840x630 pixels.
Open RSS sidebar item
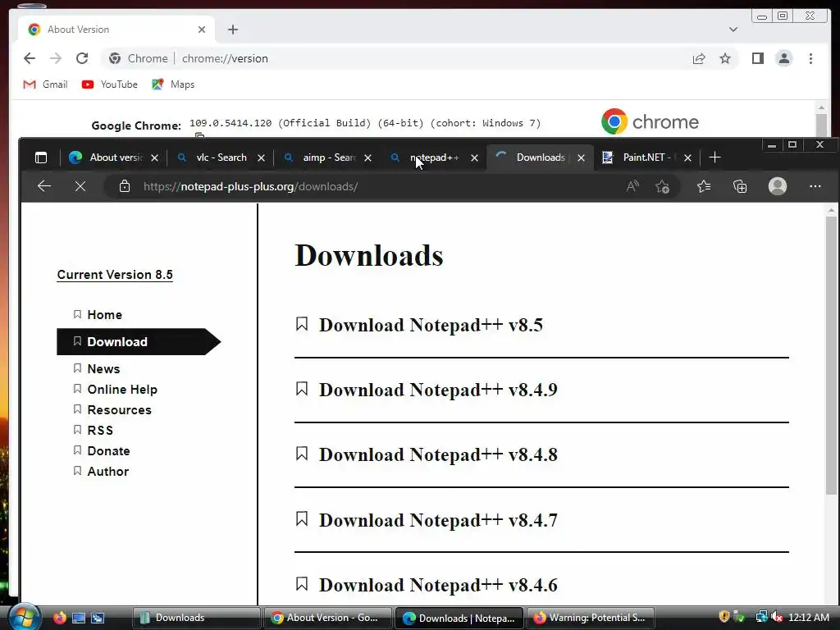[x=99, y=430]
